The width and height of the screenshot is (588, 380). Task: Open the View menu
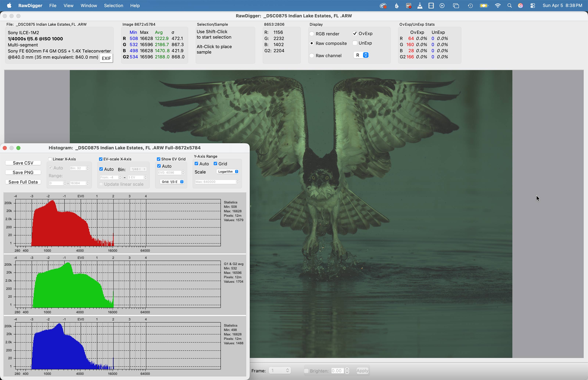click(x=68, y=6)
